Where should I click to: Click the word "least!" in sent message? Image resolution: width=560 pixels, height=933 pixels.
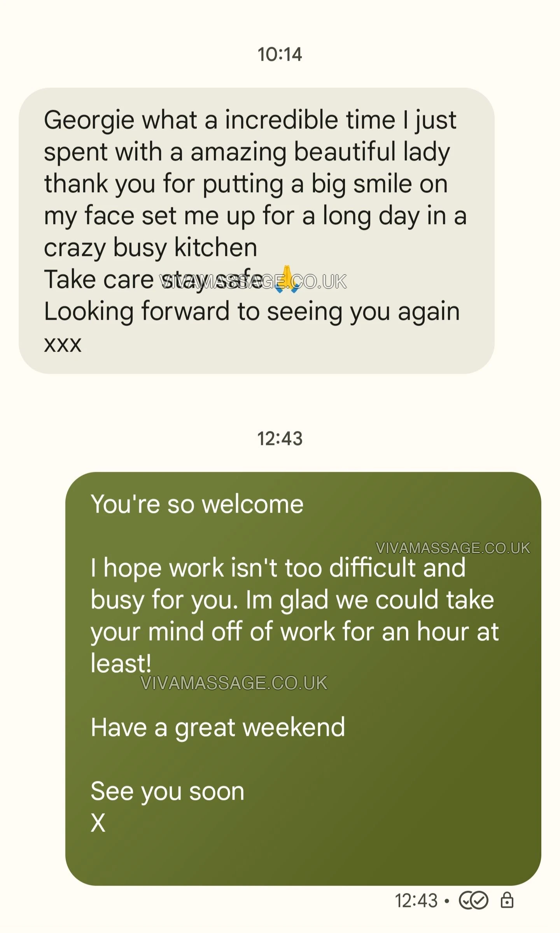(x=121, y=663)
